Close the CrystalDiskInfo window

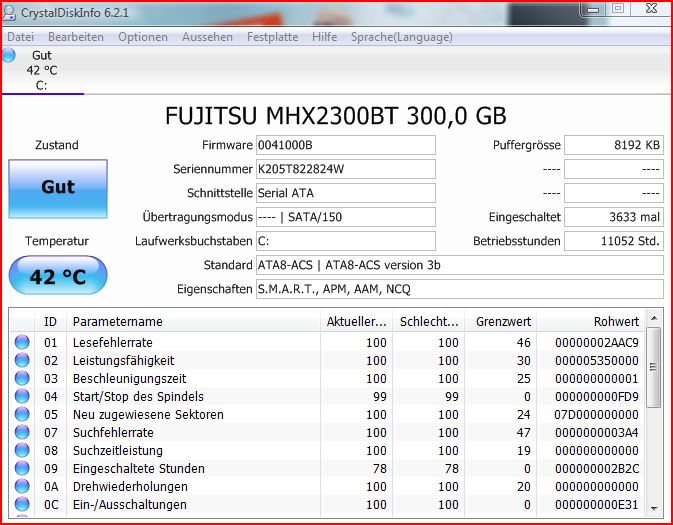[651, 8]
